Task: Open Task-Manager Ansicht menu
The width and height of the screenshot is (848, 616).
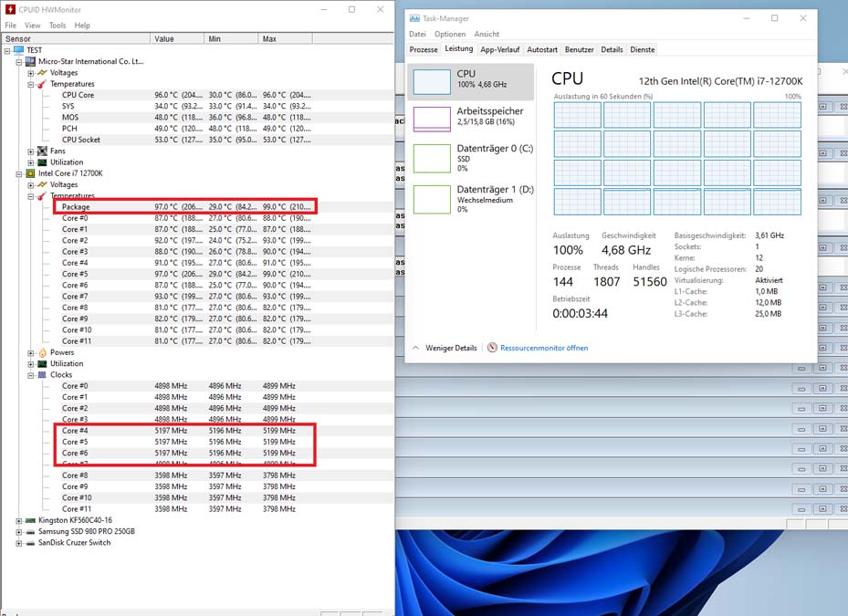Action: click(487, 34)
